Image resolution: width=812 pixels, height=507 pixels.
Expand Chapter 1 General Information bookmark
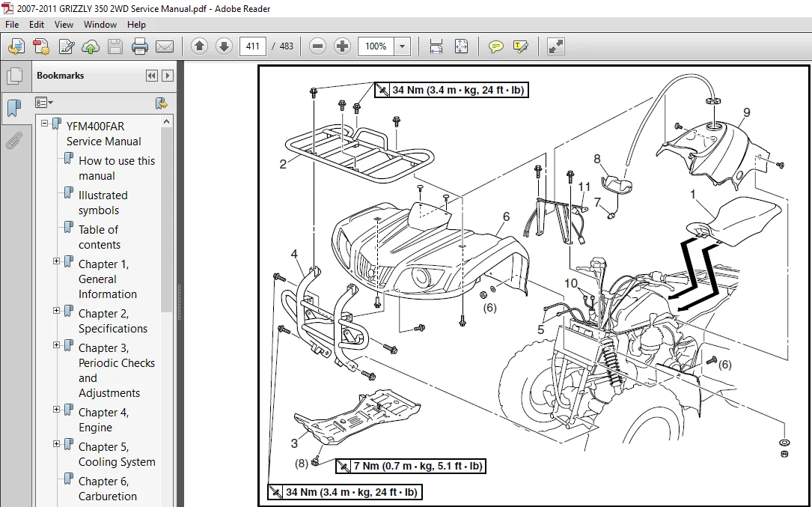(x=56, y=261)
